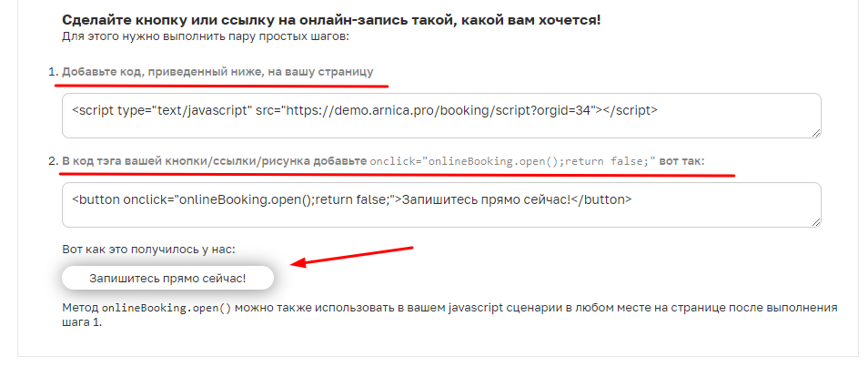Click the red arrow pointing at demo button
The image size is (868, 367).
pyautogui.click(x=352, y=256)
